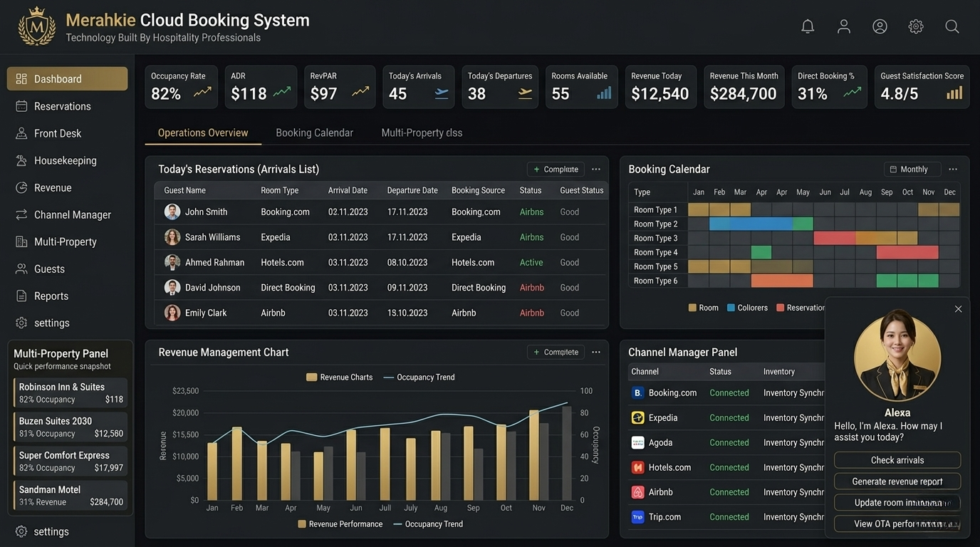980x547 pixels.
Task: Click Alexa's assistant portrait
Action: pos(897,358)
